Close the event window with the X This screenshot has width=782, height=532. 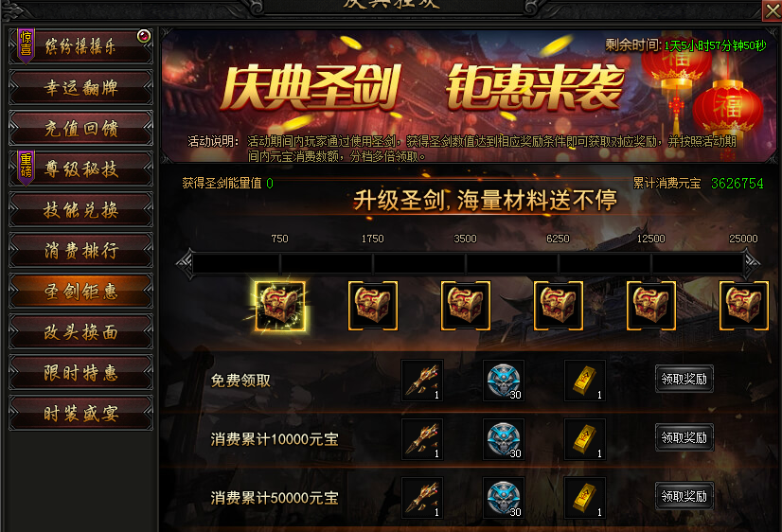772,10
